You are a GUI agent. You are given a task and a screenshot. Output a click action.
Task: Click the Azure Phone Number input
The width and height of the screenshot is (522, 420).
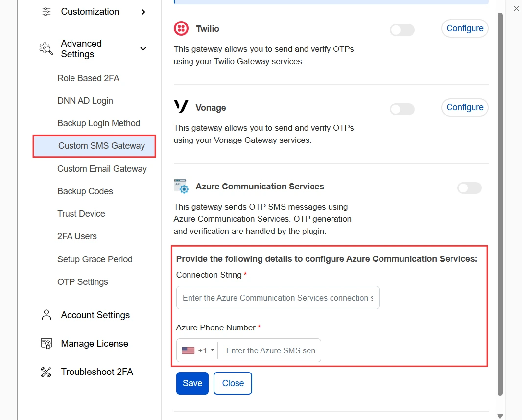tap(270, 350)
